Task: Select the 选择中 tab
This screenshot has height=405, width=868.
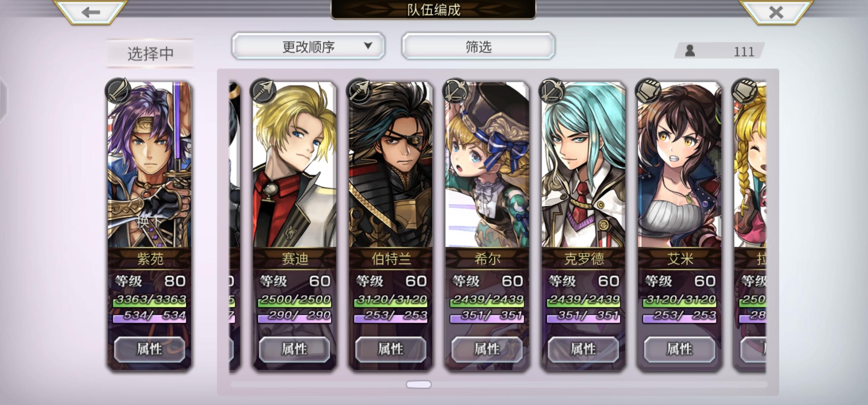Action: 150,53
